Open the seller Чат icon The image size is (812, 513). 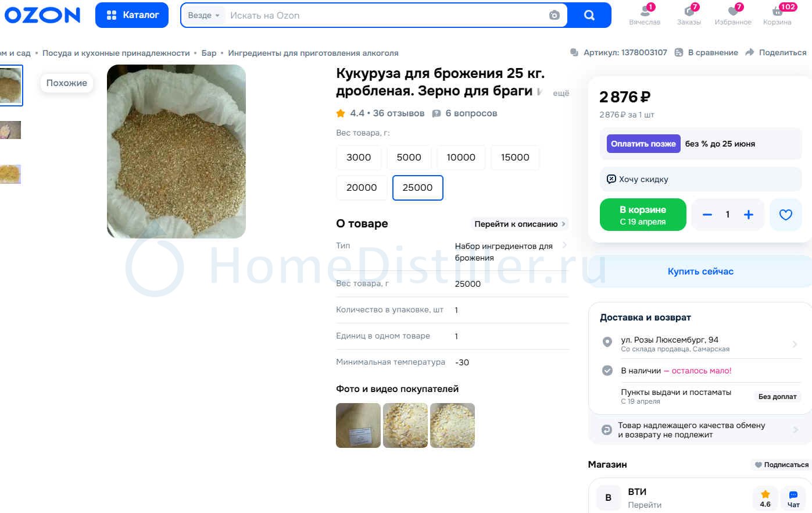click(793, 498)
